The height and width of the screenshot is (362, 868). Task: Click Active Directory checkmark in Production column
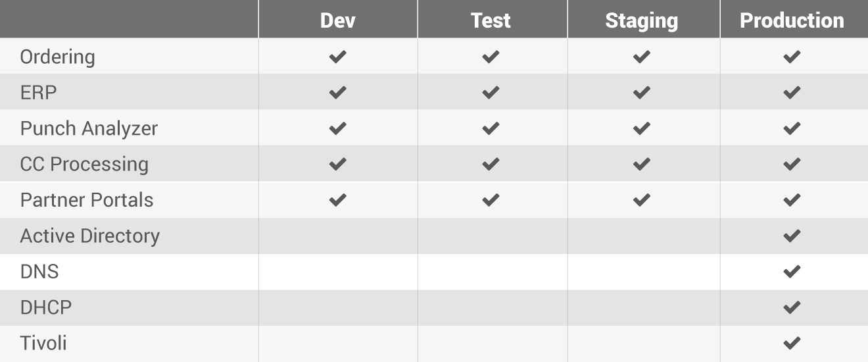point(792,236)
